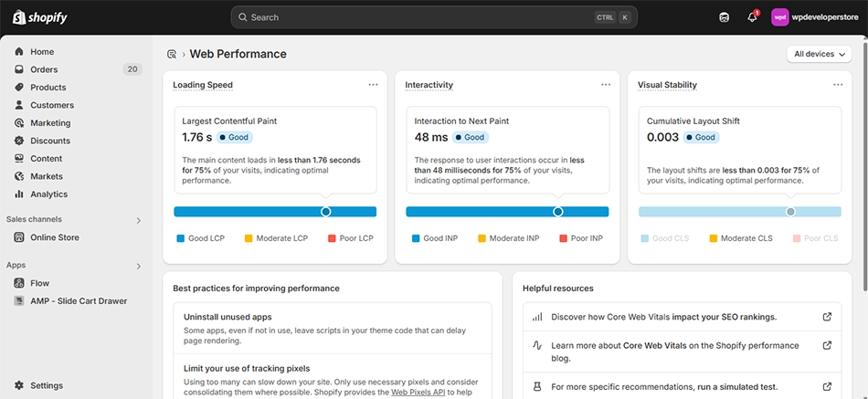
Task: Click the Loading Speed heading
Action: click(x=203, y=85)
